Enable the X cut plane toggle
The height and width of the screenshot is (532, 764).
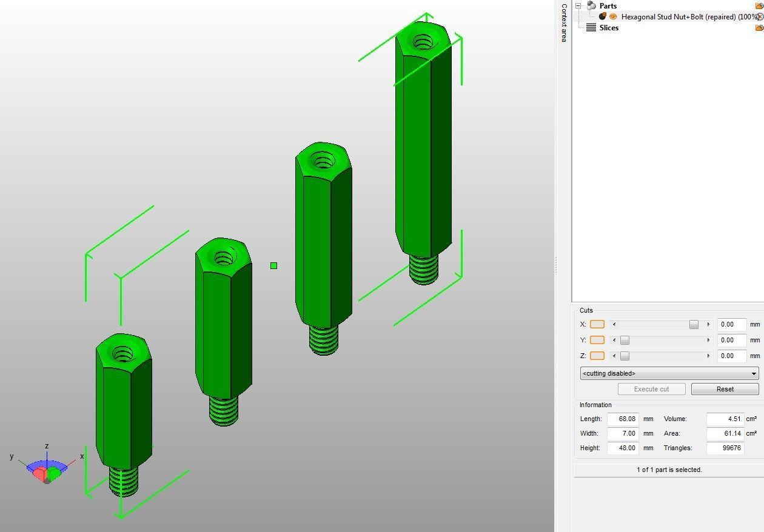tap(597, 325)
